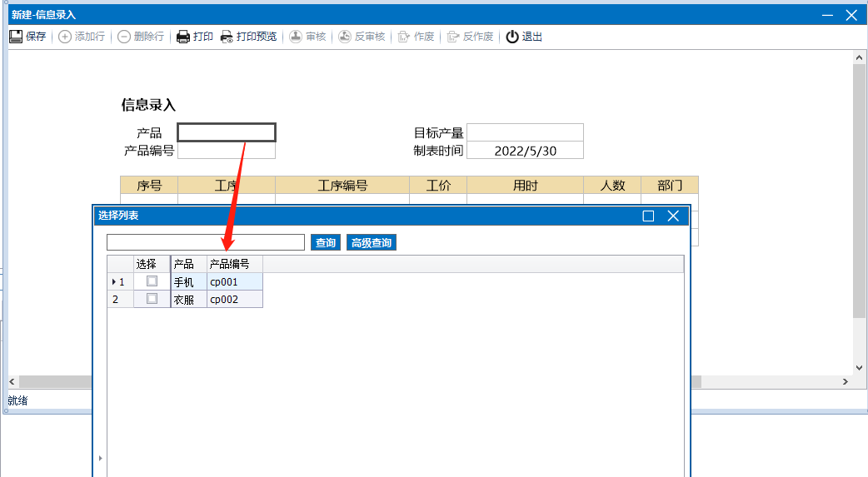This screenshot has height=477, width=868.
Task: Click the Audit (审核) toolbar icon
Action: (x=296, y=37)
